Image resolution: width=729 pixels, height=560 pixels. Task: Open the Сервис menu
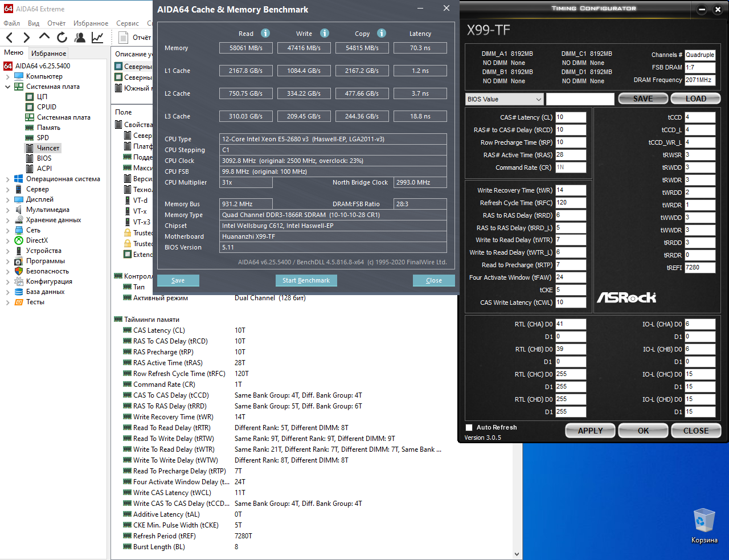click(128, 23)
